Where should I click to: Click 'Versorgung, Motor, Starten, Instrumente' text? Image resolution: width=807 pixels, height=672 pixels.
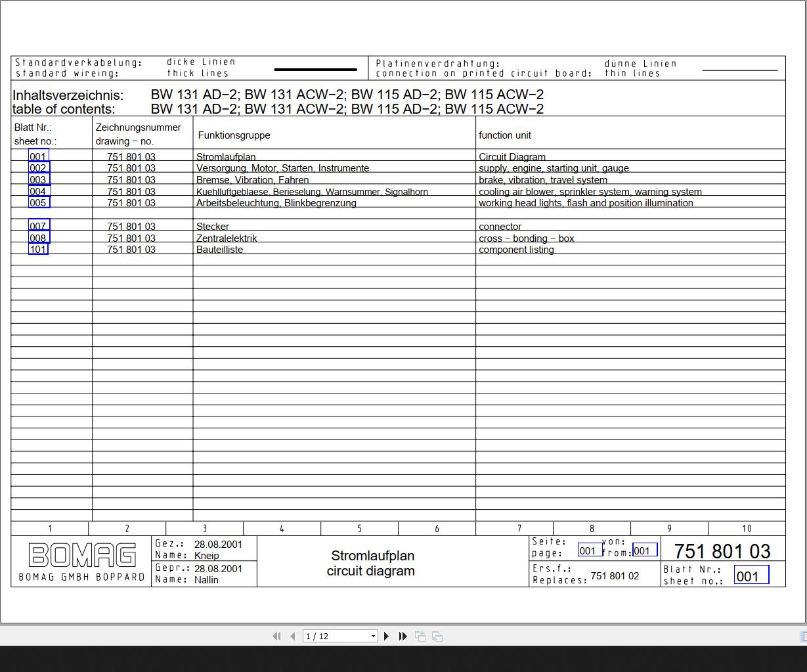pos(282,168)
